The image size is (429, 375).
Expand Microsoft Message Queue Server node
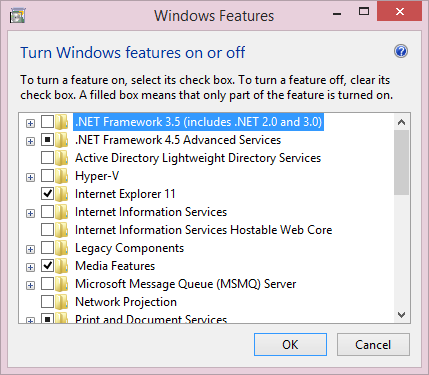[x=30, y=285]
